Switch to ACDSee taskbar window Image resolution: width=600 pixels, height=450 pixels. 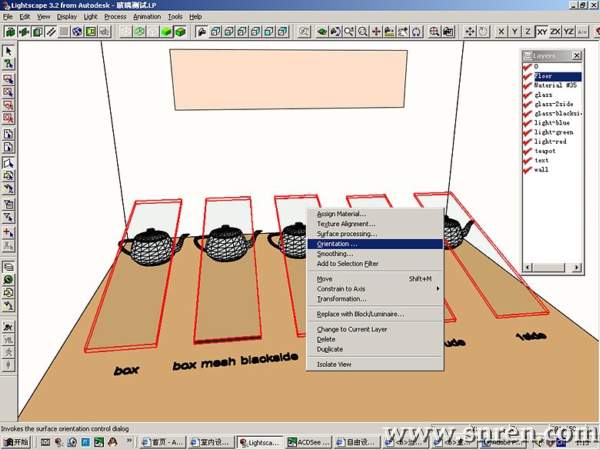click(308, 442)
